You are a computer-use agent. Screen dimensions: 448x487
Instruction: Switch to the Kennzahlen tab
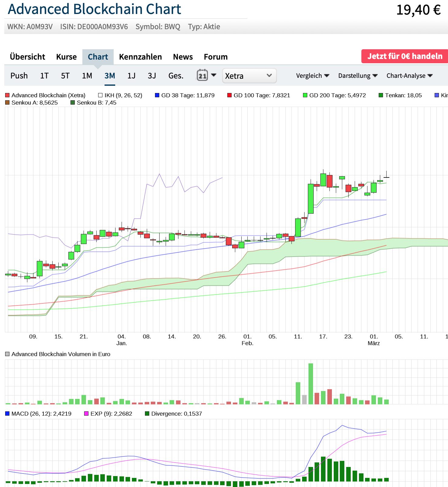coord(140,57)
